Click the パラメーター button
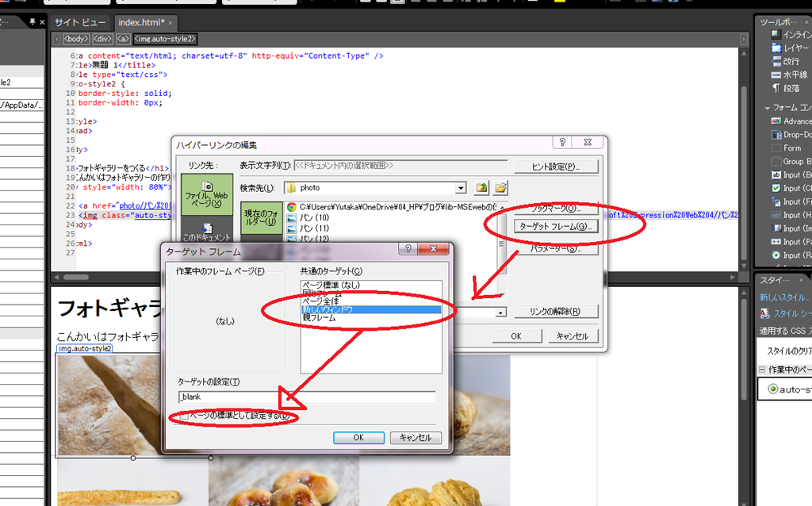The image size is (812, 506). coord(556,248)
